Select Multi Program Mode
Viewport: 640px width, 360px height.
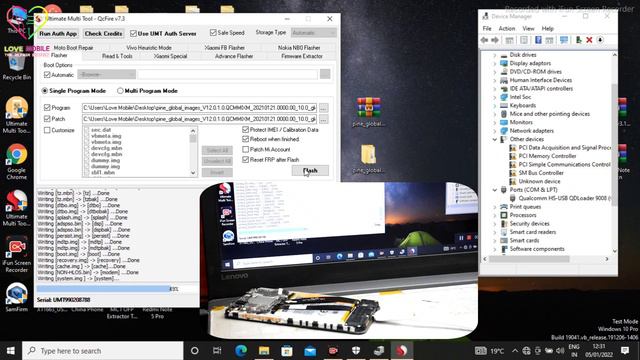point(120,91)
